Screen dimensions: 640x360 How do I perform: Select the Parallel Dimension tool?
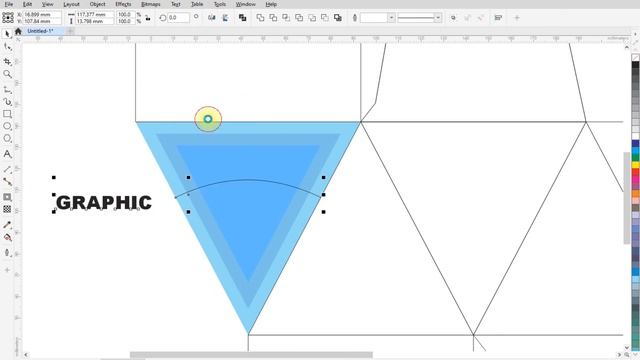7,169
